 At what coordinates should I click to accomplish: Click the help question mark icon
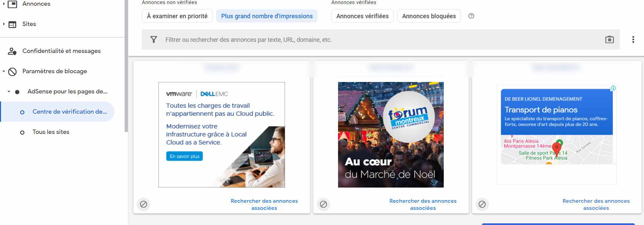click(471, 16)
